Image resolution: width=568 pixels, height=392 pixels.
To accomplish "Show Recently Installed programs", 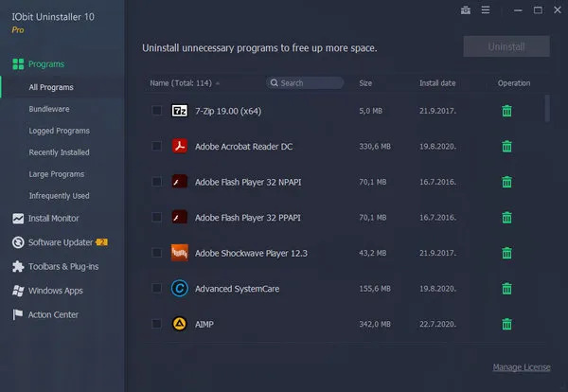I will coord(59,152).
